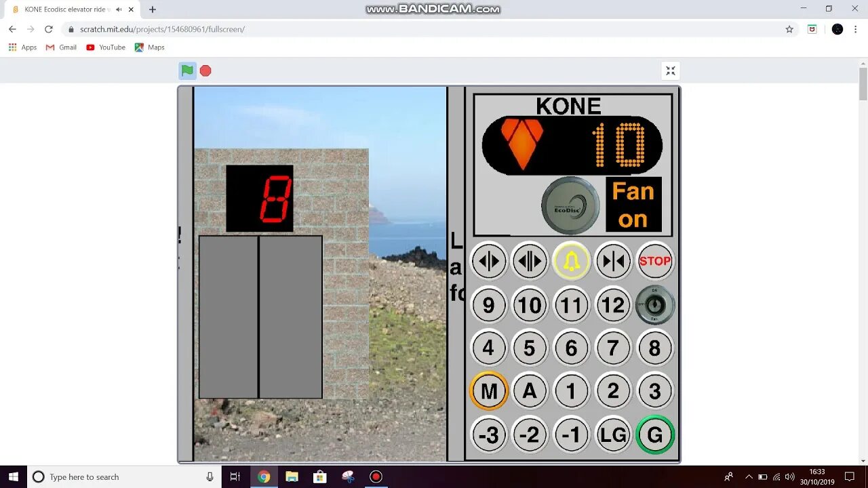Select floor -2 button
868x488 pixels.
tap(530, 434)
